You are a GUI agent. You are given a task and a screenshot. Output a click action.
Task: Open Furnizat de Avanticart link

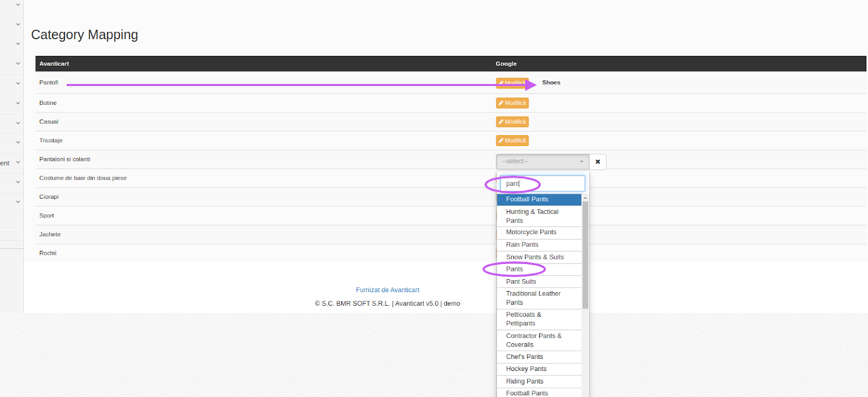pos(387,290)
